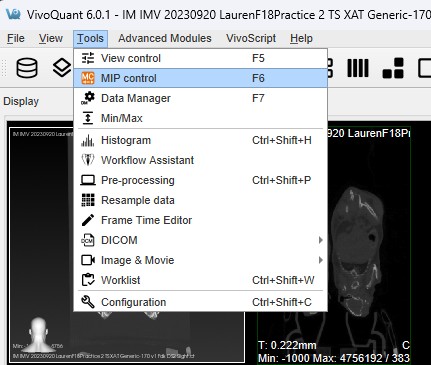Click the VivoQuant logo in title bar
The height and width of the screenshot is (365, 431).
click(13, 14)
